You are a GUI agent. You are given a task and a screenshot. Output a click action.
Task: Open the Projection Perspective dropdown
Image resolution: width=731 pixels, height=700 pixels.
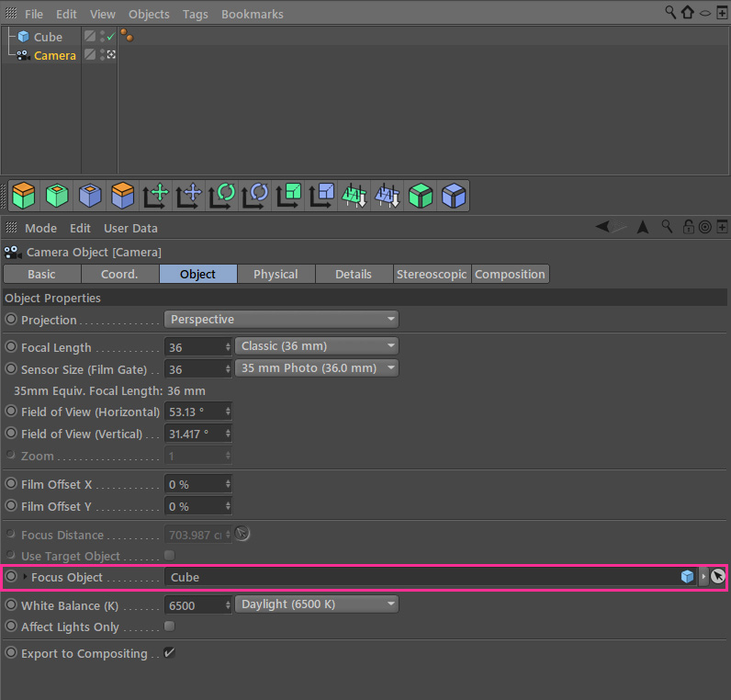point(281,320)
